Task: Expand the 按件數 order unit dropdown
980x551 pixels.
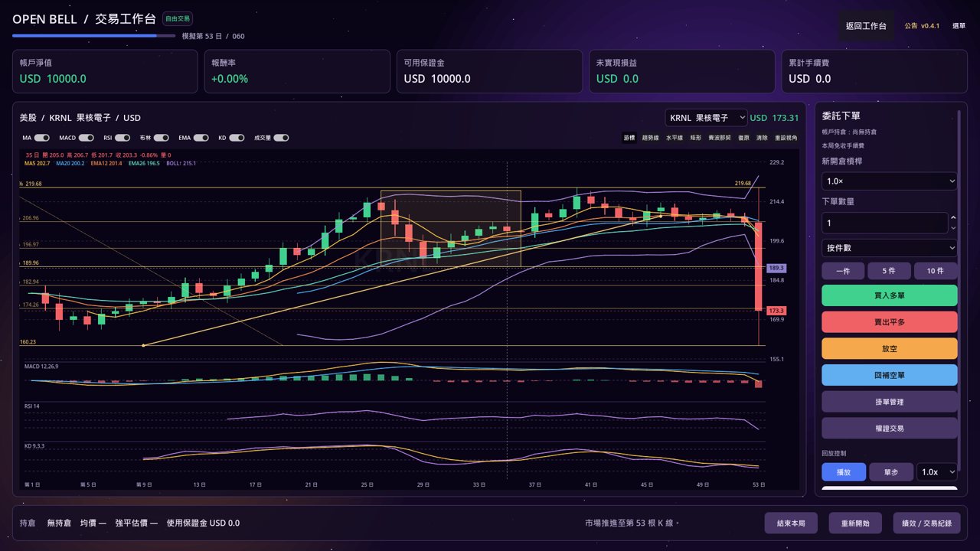Action: tap(890, 248)
